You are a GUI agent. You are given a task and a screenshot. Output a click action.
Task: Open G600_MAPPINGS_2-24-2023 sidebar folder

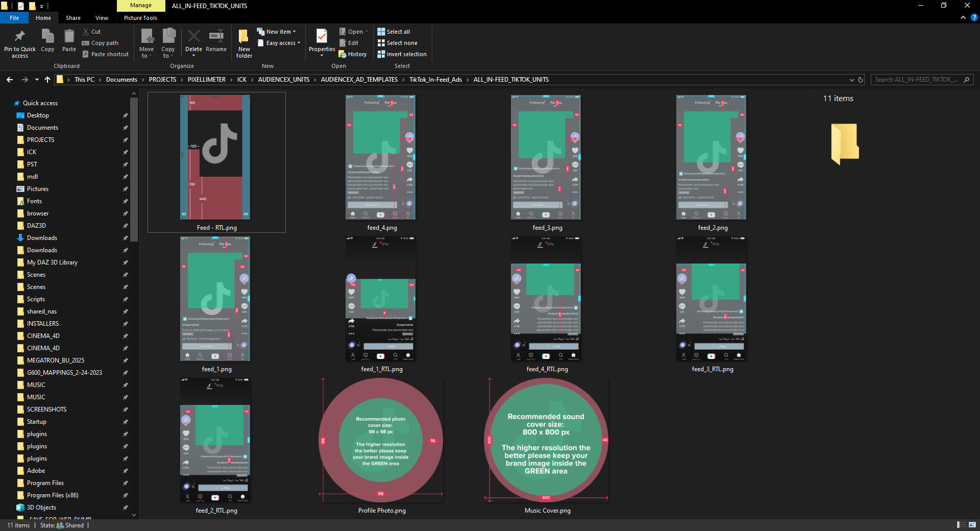point(64,373)
